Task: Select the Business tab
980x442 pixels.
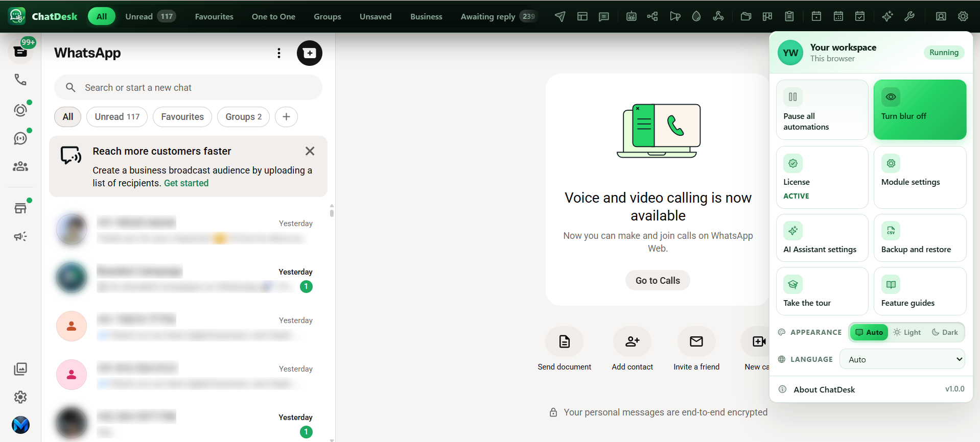Action: click(426, 16)
